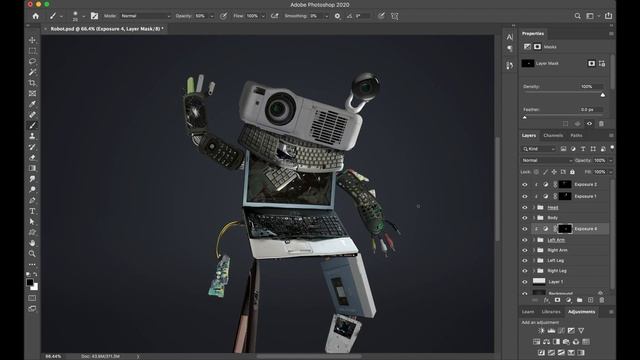Select the Move tool
Image resolution: width=640 pixels, height=360 pixels.
tap(32, 40)
